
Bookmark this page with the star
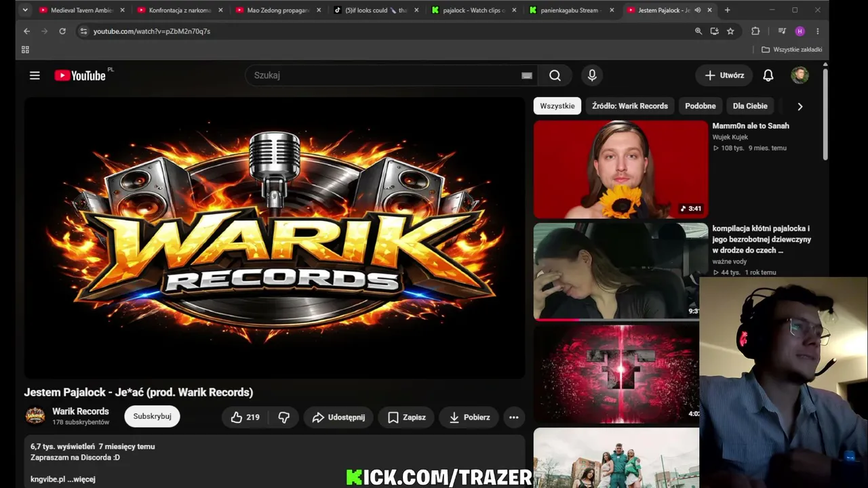(x=730, y=31)
